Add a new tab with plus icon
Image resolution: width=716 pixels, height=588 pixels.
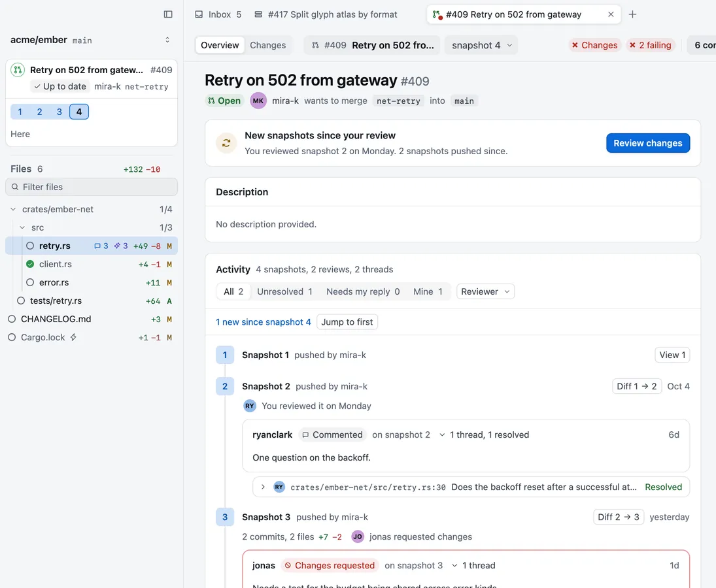[632, 14]
